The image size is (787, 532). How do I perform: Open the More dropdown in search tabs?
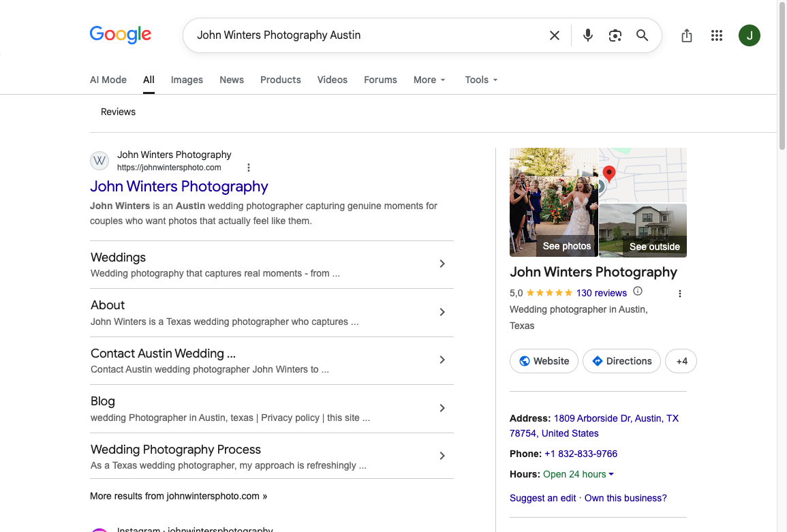click(429, 80)
